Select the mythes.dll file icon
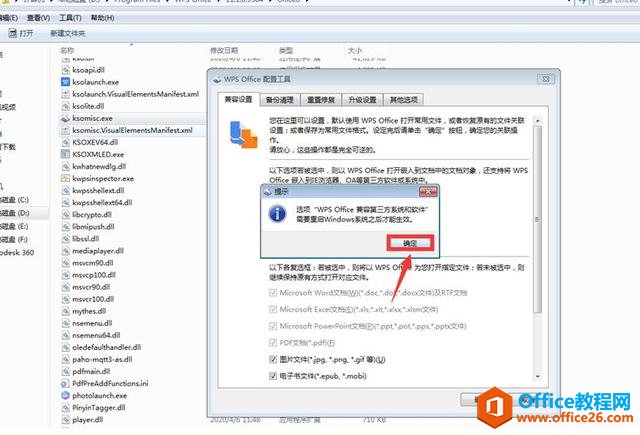This screenshot has height=435, width=640. point(65,311)
